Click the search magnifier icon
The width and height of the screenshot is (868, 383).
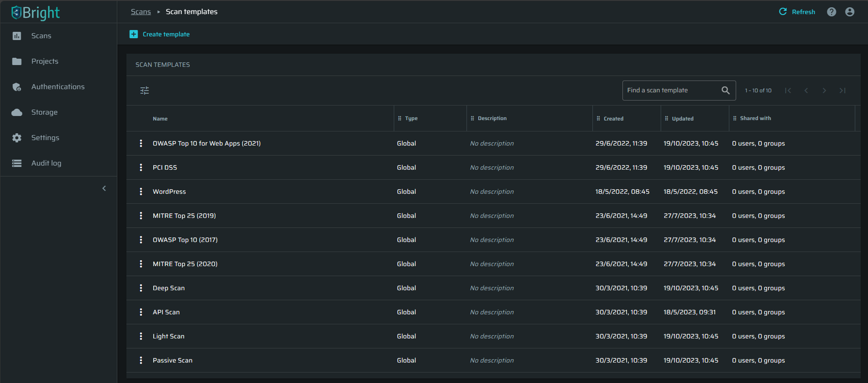pyautogui.click(x=726, y=91)
